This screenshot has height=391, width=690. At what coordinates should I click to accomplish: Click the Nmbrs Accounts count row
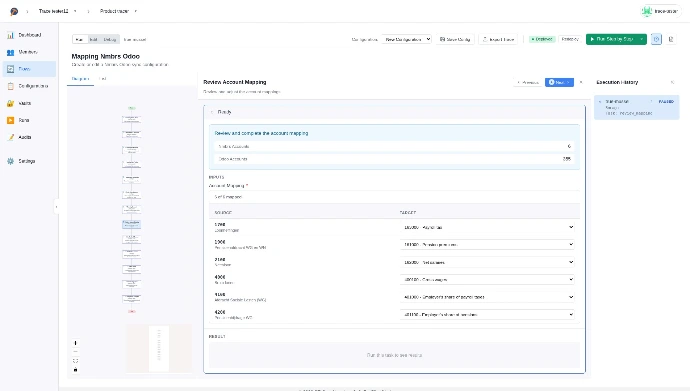tap(394, 146)
